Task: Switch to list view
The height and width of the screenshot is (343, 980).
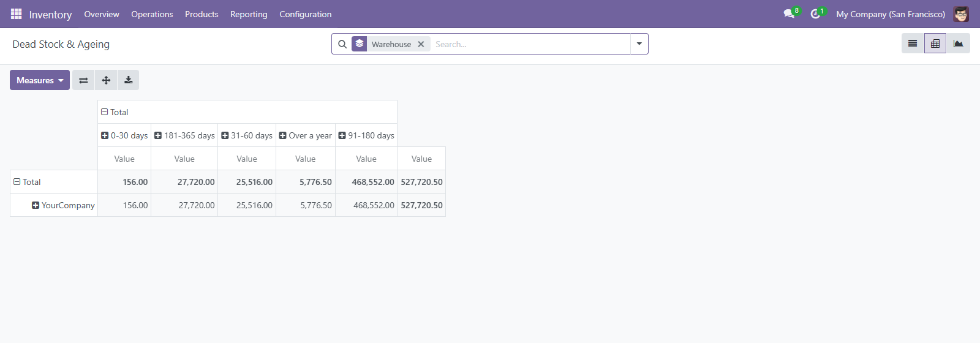Action: [x=913, y=43]
